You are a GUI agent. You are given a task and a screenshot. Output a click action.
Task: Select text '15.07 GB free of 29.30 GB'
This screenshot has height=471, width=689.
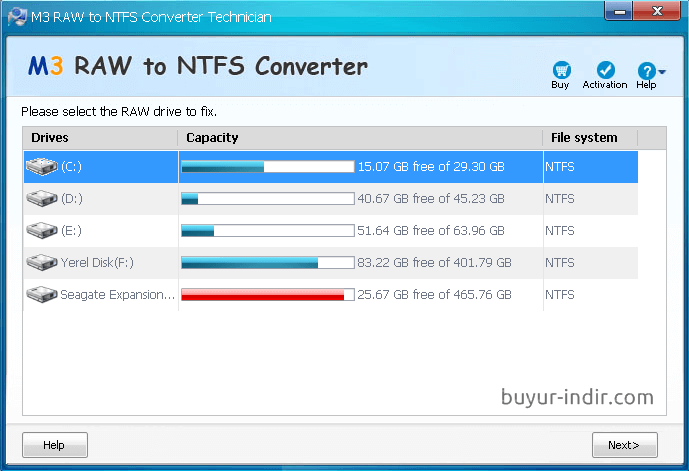coord(431,167)
